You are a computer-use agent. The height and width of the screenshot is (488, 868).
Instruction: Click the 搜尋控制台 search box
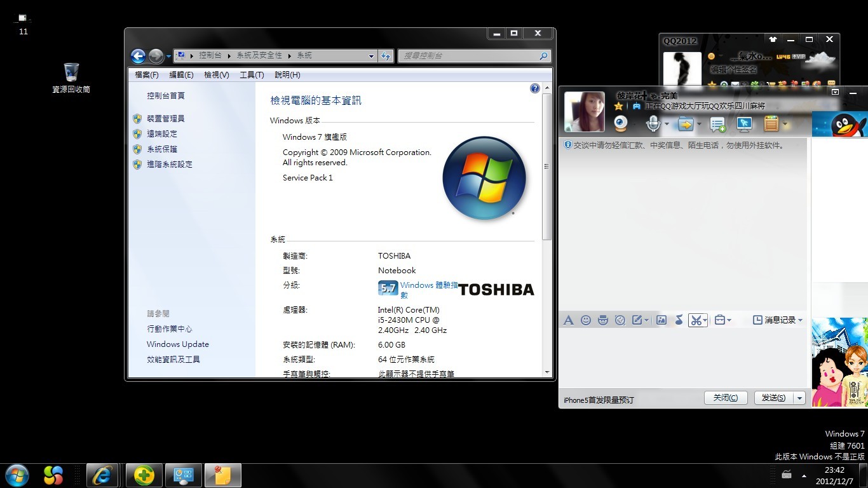pos(474,56)
